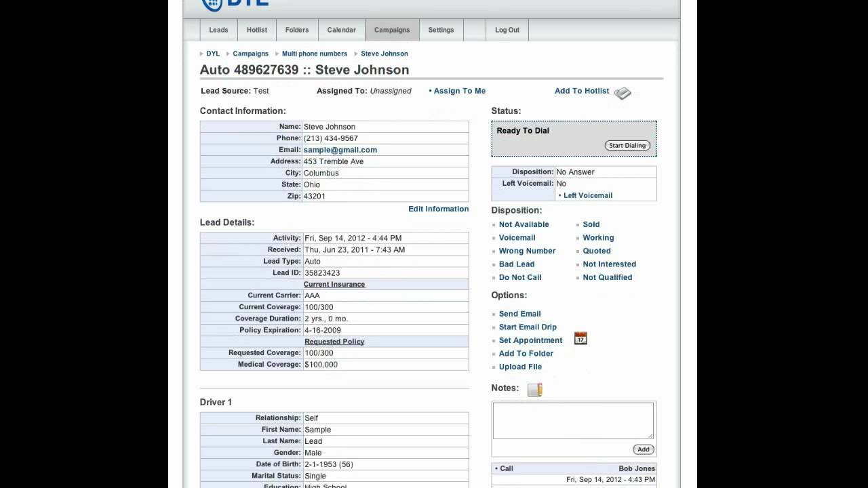Screen dimensions: 868x488
Task: Click the Zip value 43201
Action: click(x=315, y=196)
